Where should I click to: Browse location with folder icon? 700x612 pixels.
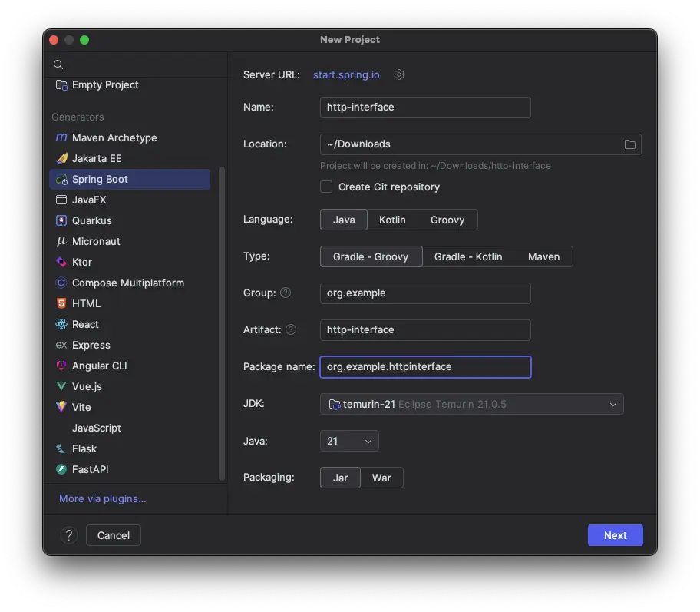pyautogui.click(x=630, y=144)
